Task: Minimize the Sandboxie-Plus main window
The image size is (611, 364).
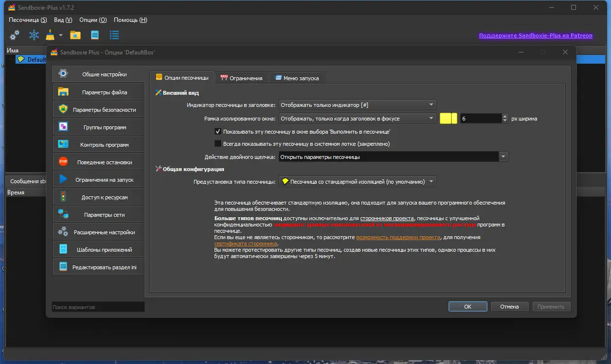Action: (x=551, y=7)
